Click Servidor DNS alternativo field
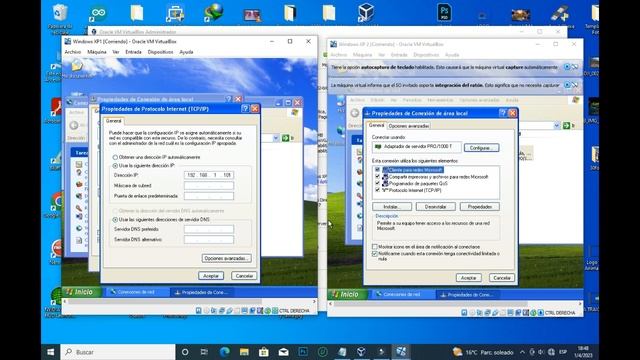 pyautogui.click(x=209, y=240)
